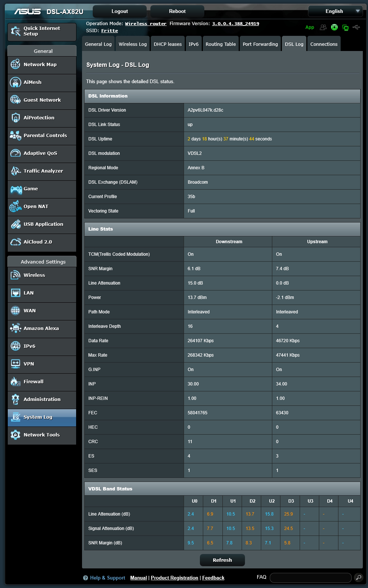Switch to the General Log tab
The height and width of the screenshot is (588, 368).
coord(98,44)
